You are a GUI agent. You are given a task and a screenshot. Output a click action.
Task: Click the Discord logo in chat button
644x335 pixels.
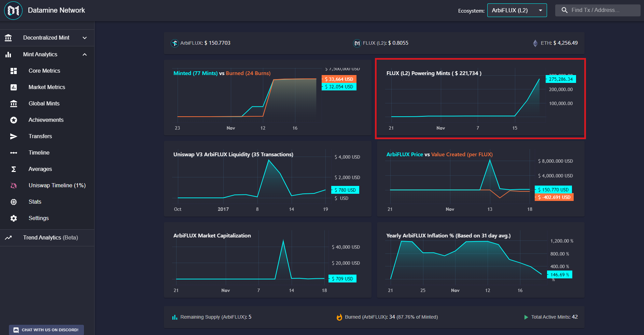16,330
